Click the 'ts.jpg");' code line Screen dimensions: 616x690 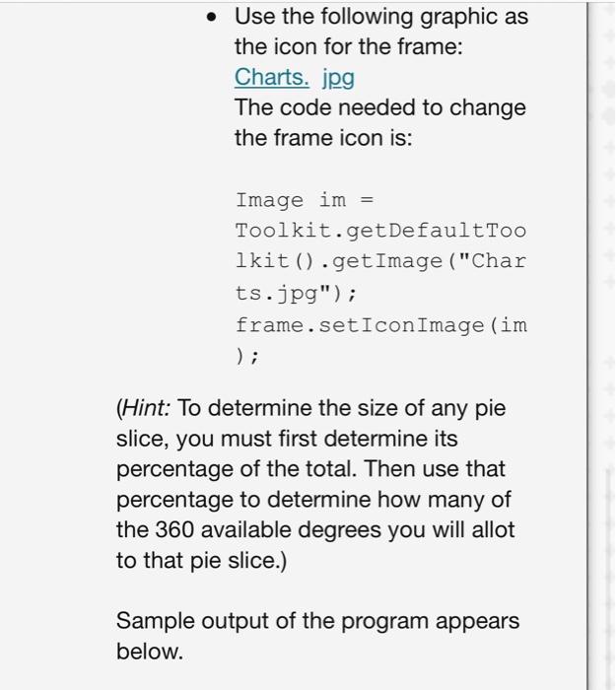(296, 293)
